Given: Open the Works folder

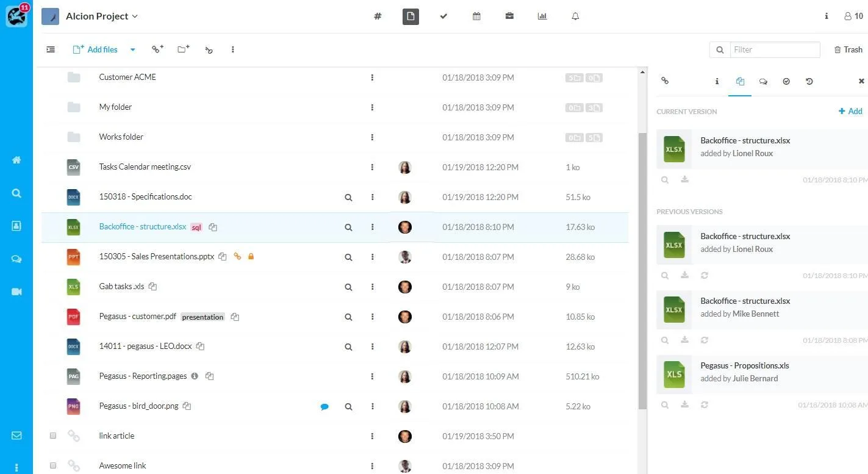Looking at the screenshot, I should tap(121, 137).
